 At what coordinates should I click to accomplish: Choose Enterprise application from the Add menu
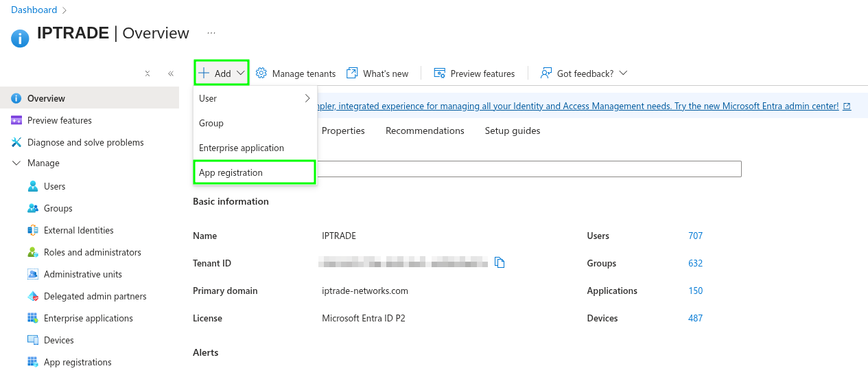pyautogui.click(x=255, y=148)
